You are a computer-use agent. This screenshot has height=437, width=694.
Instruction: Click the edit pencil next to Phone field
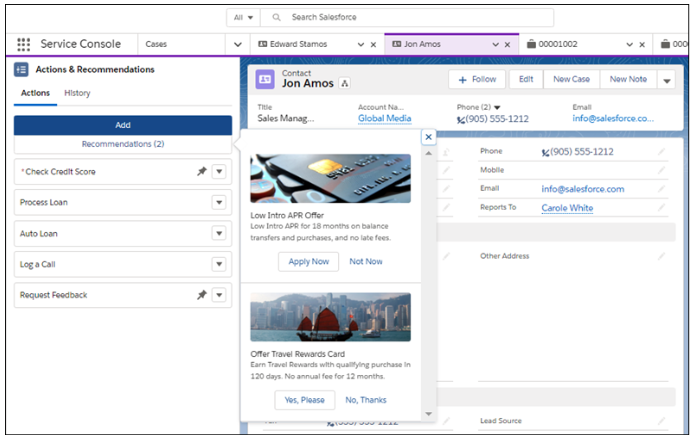coord(661,152)
